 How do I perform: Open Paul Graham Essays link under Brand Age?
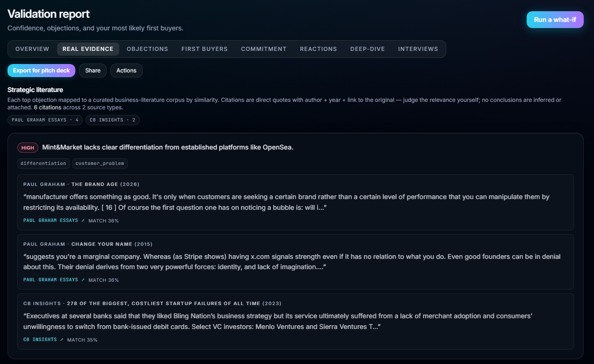(x=54, y=221)
